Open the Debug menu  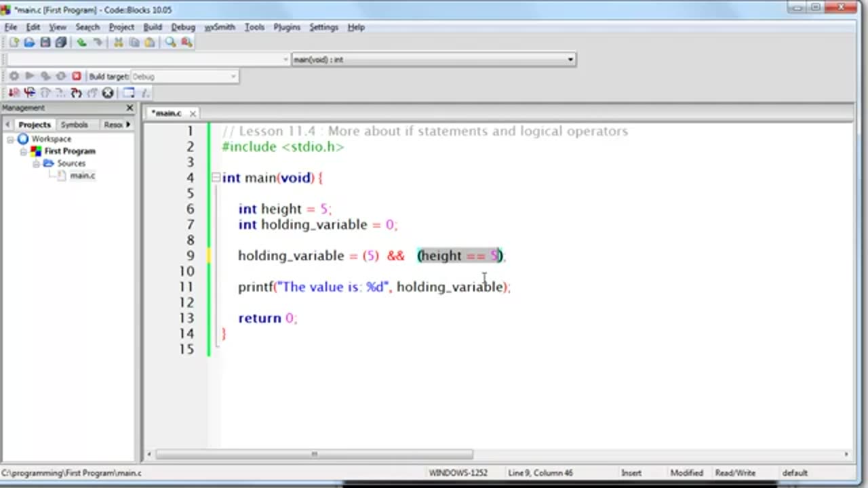coord(183,27)
